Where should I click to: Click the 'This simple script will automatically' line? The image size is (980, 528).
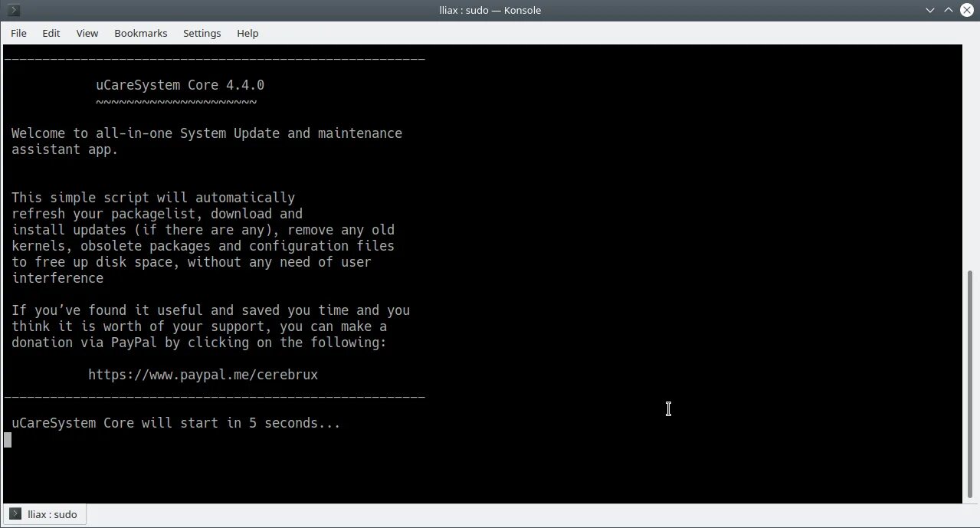pyautogui.click(x=153, y=198)
